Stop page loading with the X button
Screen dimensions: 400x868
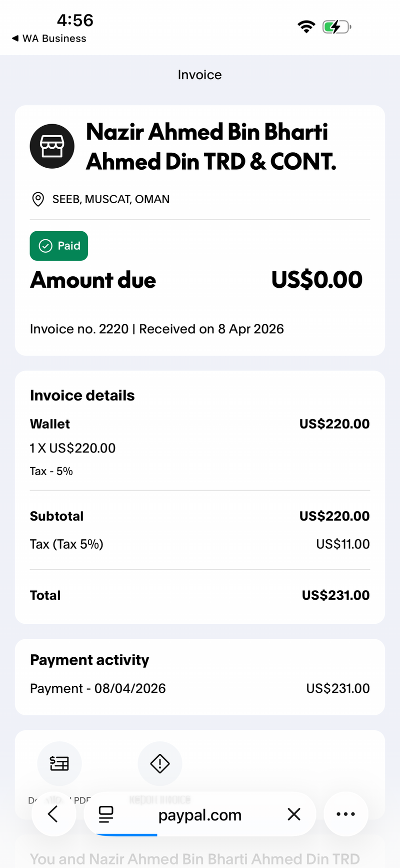[x=294, y=814]
